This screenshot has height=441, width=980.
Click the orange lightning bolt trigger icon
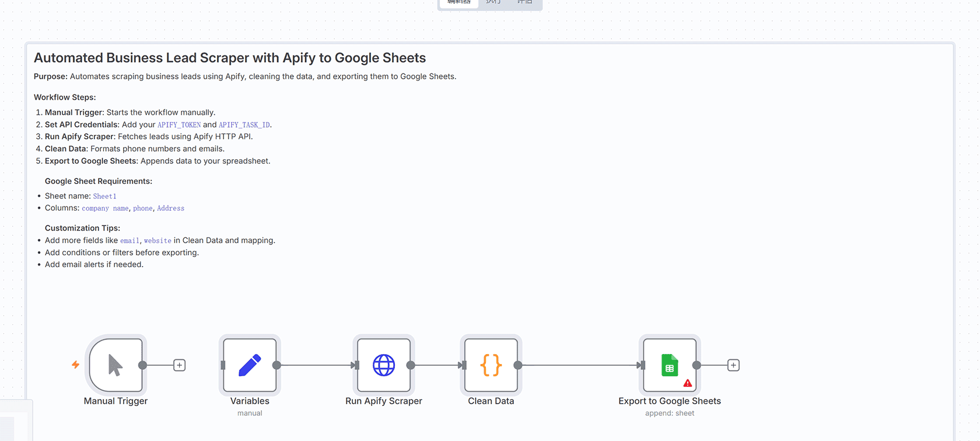pyautogui.click(x=76, y=365)
